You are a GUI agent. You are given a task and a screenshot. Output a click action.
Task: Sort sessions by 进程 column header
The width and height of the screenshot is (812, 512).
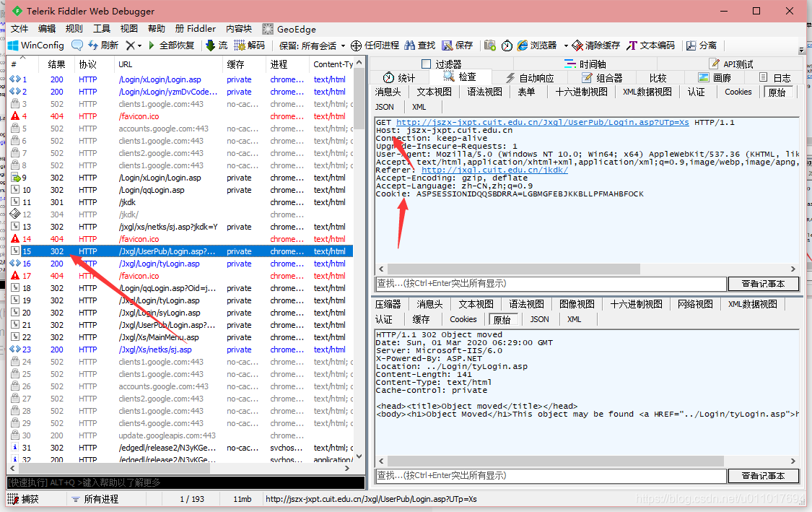287,64
